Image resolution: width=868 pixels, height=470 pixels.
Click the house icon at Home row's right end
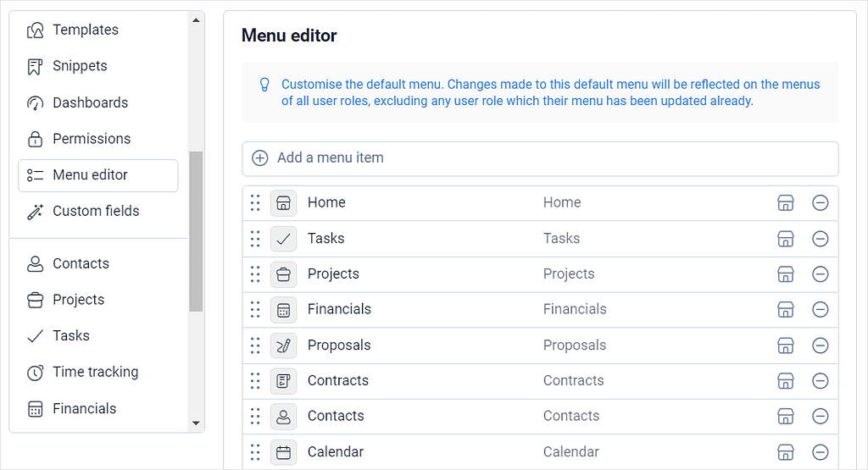pyautogui.click(x=786, y=203)
